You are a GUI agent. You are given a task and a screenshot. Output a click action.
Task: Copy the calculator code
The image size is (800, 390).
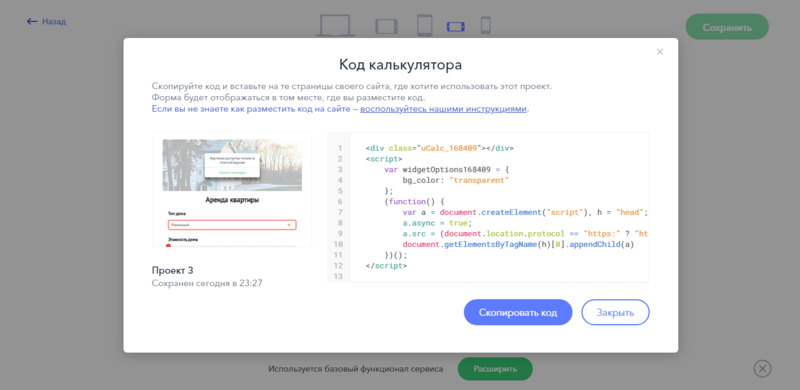[518, 312]
